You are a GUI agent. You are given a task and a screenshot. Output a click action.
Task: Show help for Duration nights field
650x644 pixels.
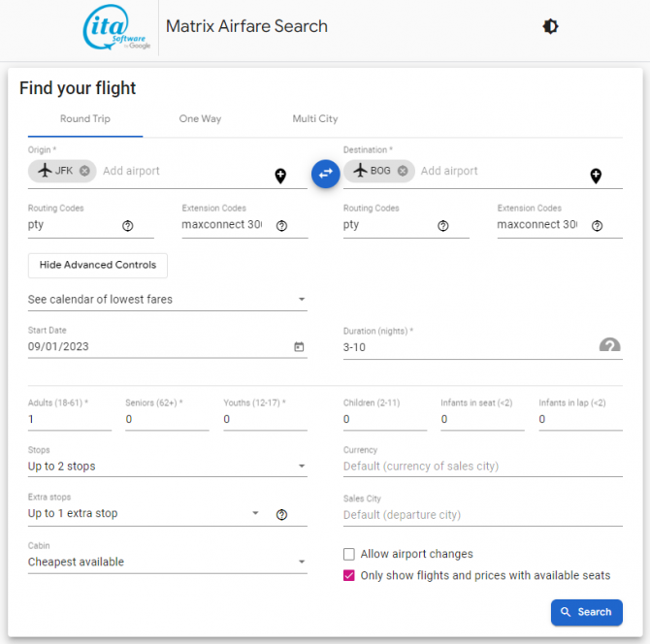(x=609, y=346)
